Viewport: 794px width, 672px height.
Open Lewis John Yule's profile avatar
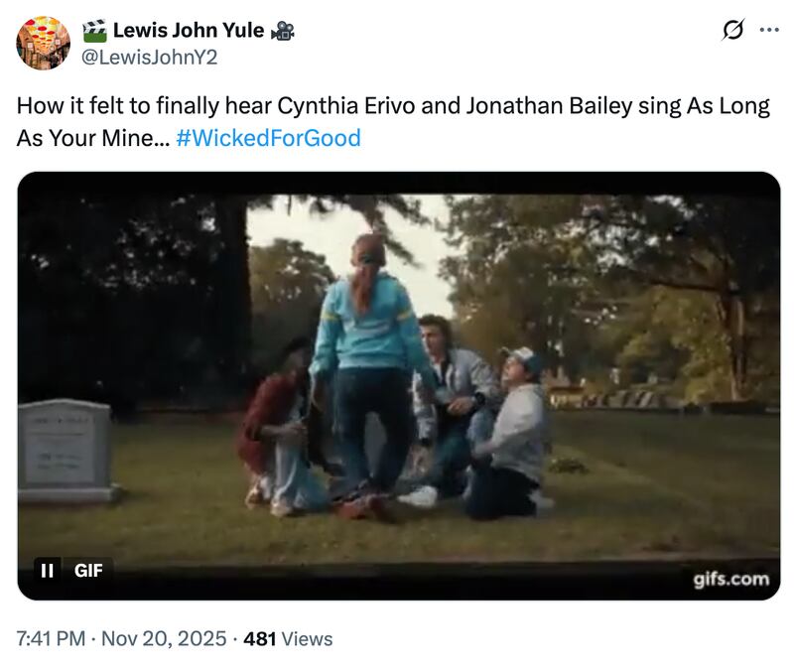pyautogui.click(x=44, y=44)
